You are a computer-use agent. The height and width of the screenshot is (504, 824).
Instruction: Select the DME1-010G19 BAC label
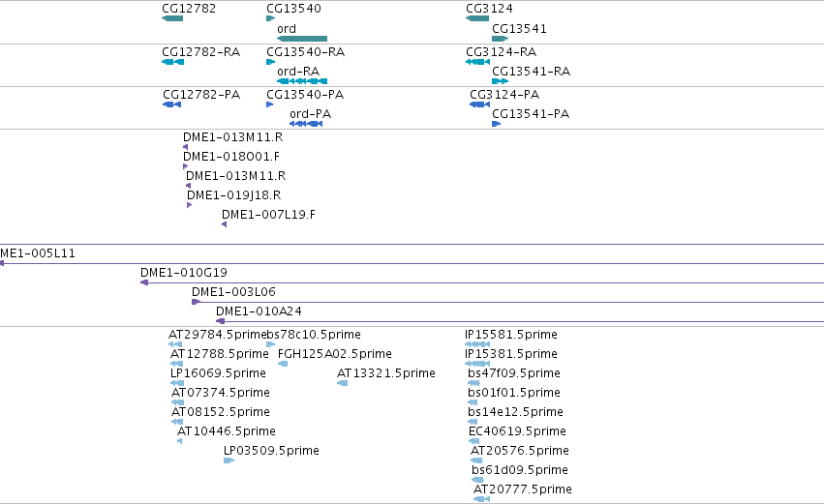pos(183,273)
